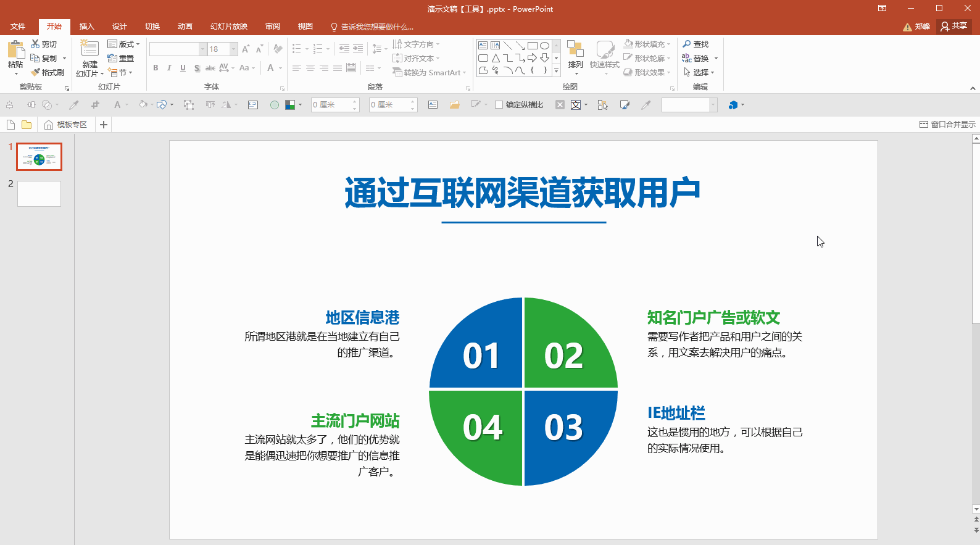Image resolution: width=980 pixels, height=545 pixels.
Task: Select the rectangle shape in shapes gallery
Action: (x=532, y=46)
